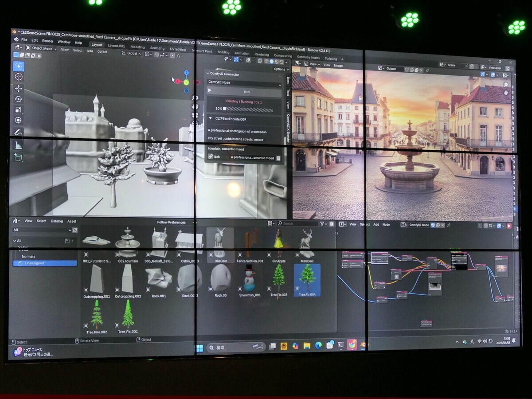Image resolution: width=532 pixels, height=399 pixels.
Task: Collapse the CLIPTextEncode.009 section
Action: [210, 119]
